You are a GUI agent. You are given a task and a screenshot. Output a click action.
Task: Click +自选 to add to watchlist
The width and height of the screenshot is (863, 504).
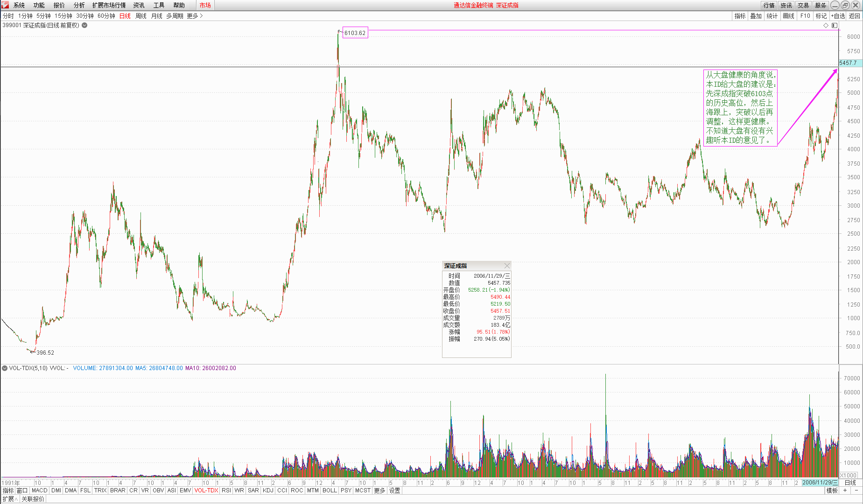click(x=838, y=16)
